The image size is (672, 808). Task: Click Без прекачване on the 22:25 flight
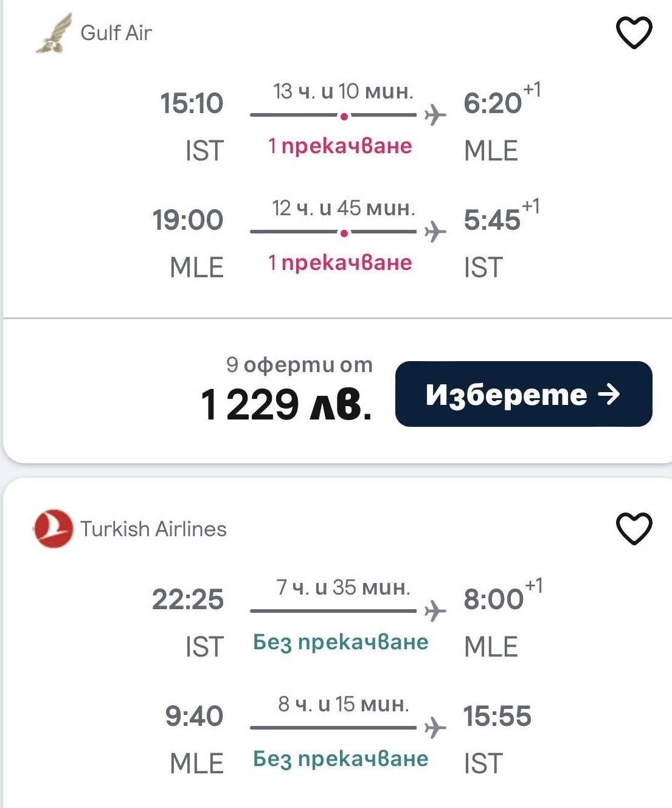pyautogui.click(x=341, y=642)
